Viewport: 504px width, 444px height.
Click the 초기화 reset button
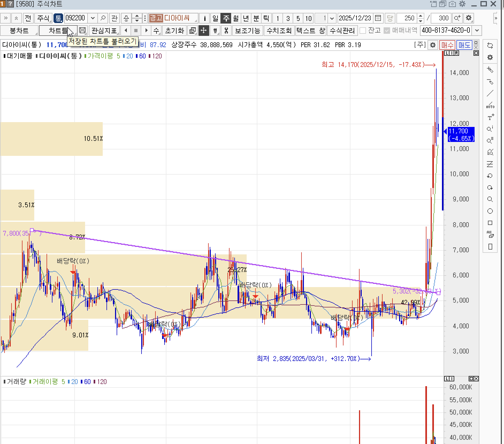click(174, 31)
